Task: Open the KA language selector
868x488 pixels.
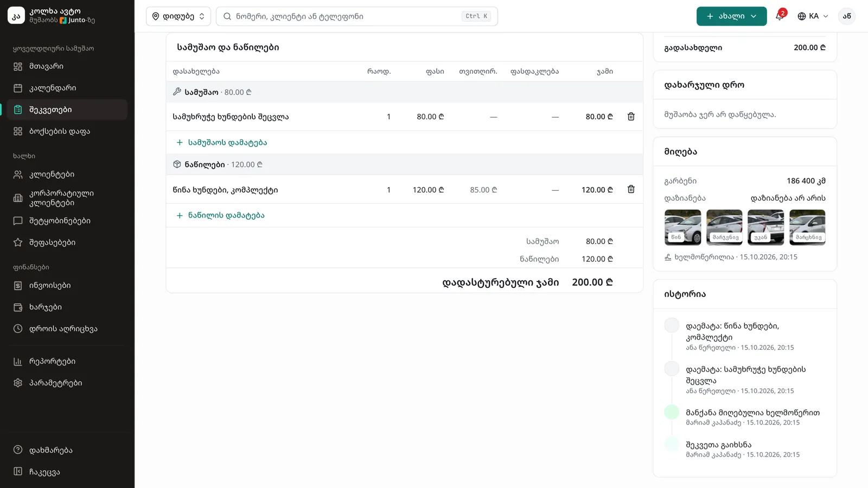Action: (813, 16)
